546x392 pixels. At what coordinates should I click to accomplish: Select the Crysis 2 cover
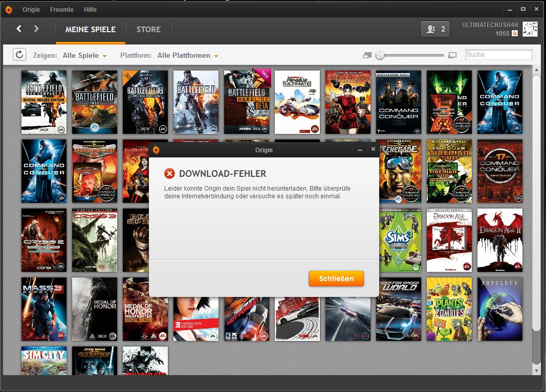[44, 240]
